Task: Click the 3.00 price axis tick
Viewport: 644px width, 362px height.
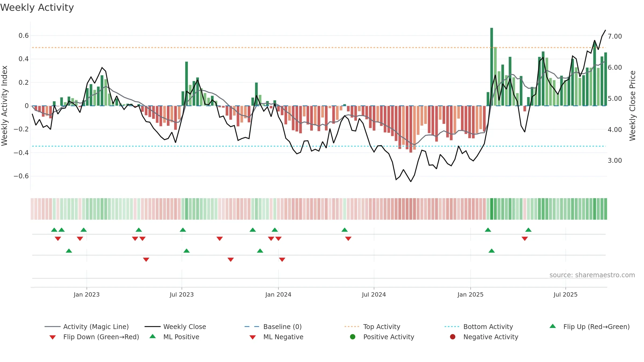Action: pos(615,160)
